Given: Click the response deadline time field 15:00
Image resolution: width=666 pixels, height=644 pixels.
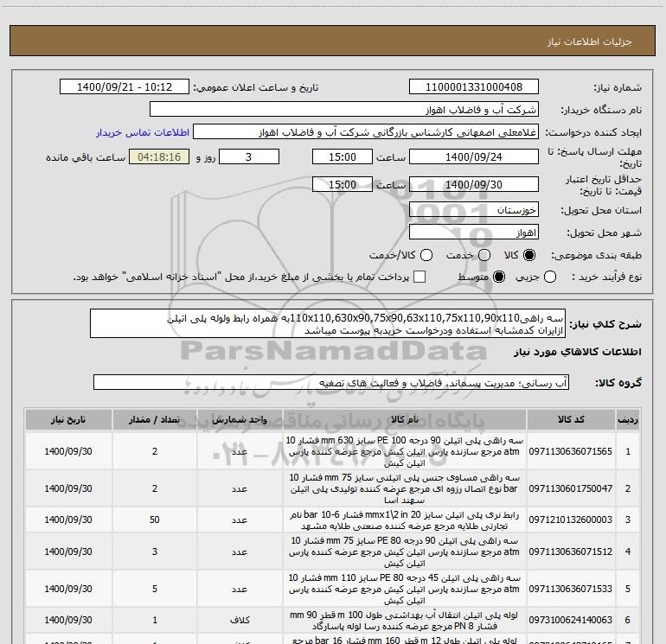Looking at the screenshot, I should pos(343,157).
